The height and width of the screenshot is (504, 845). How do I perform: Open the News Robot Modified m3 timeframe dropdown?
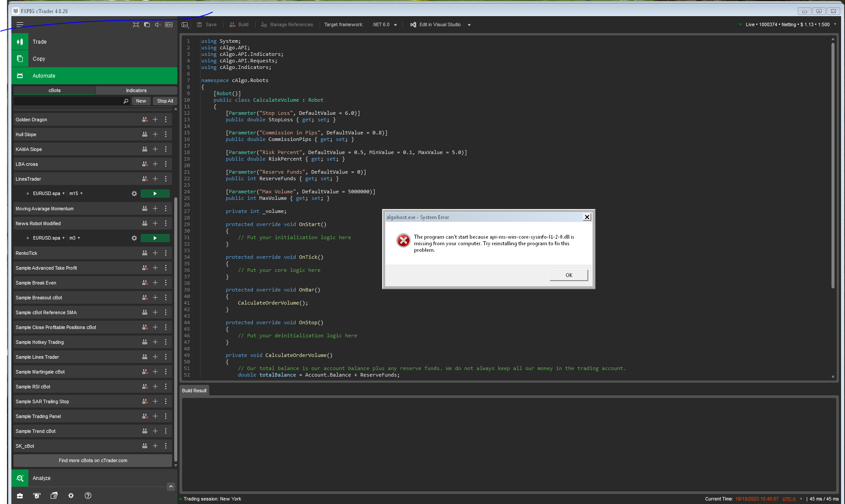75,238
